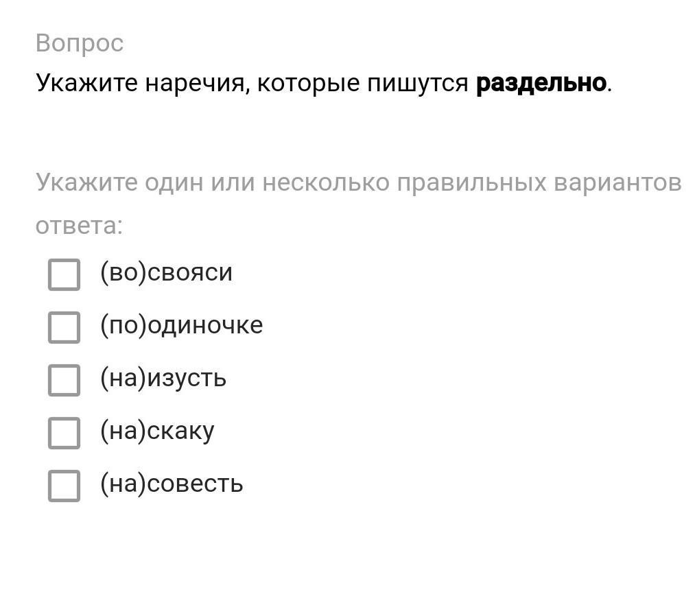Image resolution: width=695 pixels, height=616 pixels.
Task: Check the box for (во)свояси
Action: pos(64,275)
